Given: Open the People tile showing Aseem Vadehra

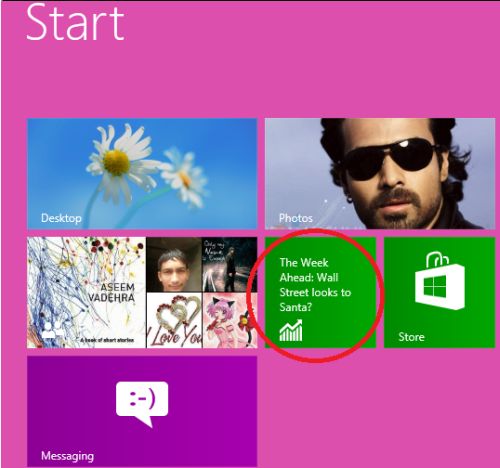Looking at the screenshot, I should coord(142,292).
